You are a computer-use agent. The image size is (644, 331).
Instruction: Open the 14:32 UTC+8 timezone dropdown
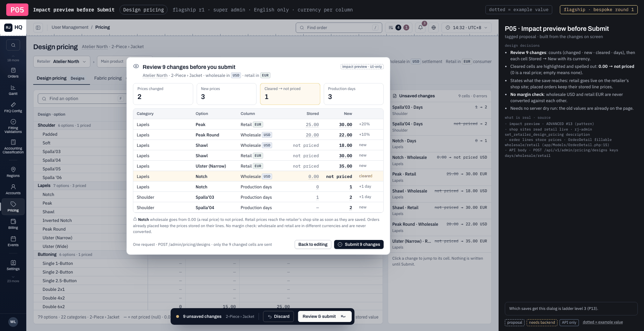(x=466, y=27)
